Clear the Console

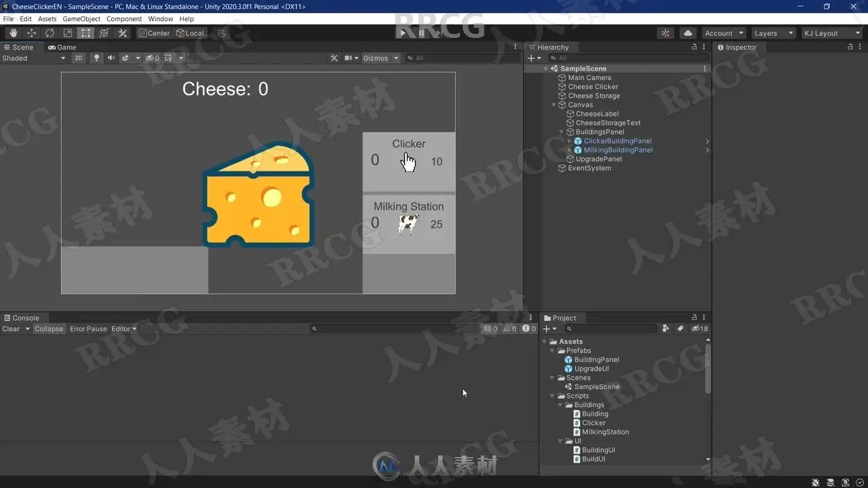pyautogui.click(x=11, y=329)
